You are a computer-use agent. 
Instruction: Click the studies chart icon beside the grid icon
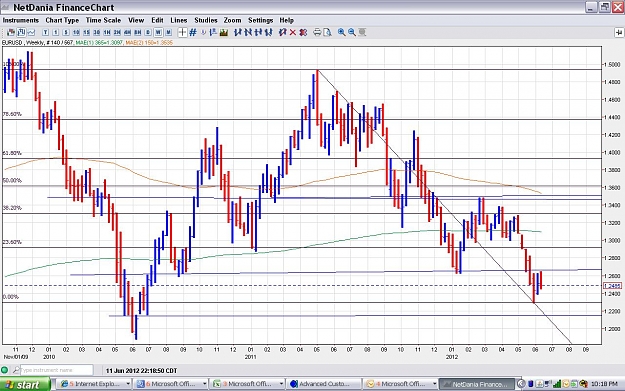tap(213, 32)
